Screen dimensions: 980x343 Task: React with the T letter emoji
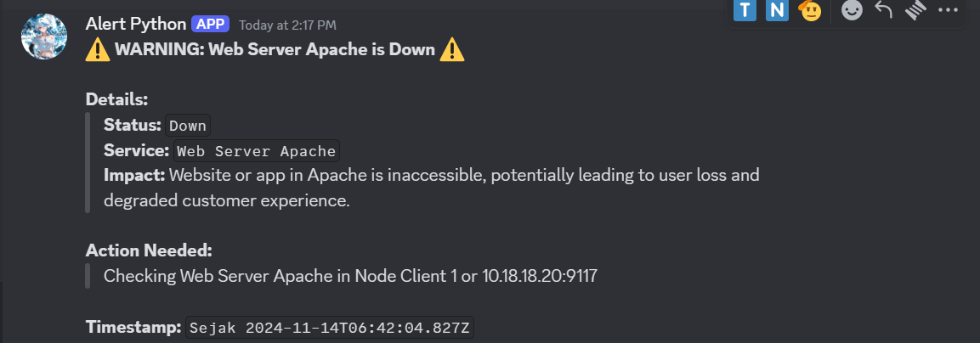point(745,10)
